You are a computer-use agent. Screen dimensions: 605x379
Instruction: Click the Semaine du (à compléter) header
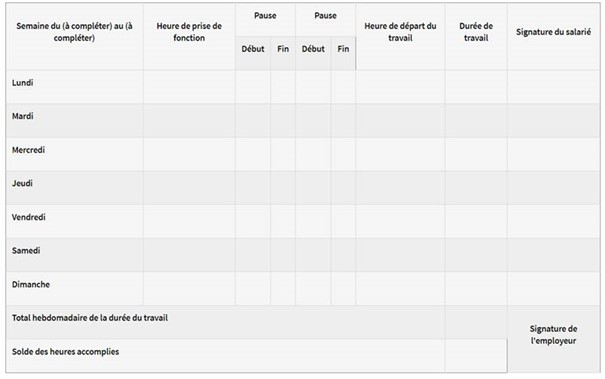pos(74,32)
